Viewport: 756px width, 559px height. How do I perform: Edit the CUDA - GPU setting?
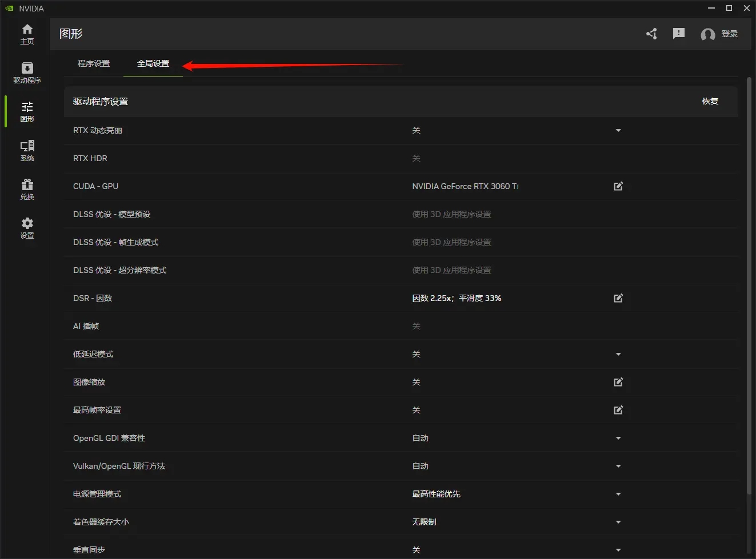(x=618, y=186)
